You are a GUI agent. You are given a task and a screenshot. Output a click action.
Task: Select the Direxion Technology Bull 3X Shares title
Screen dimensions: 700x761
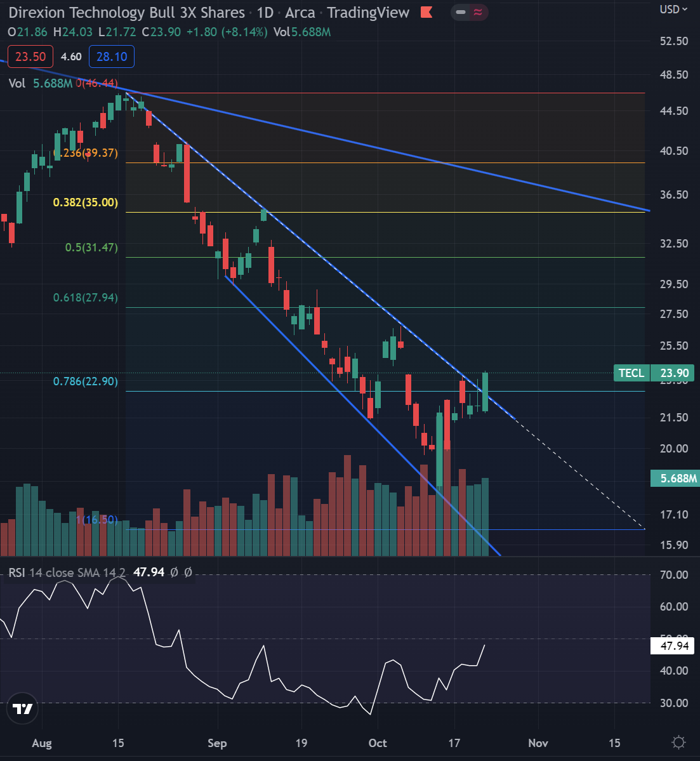[x=127, y=12]
